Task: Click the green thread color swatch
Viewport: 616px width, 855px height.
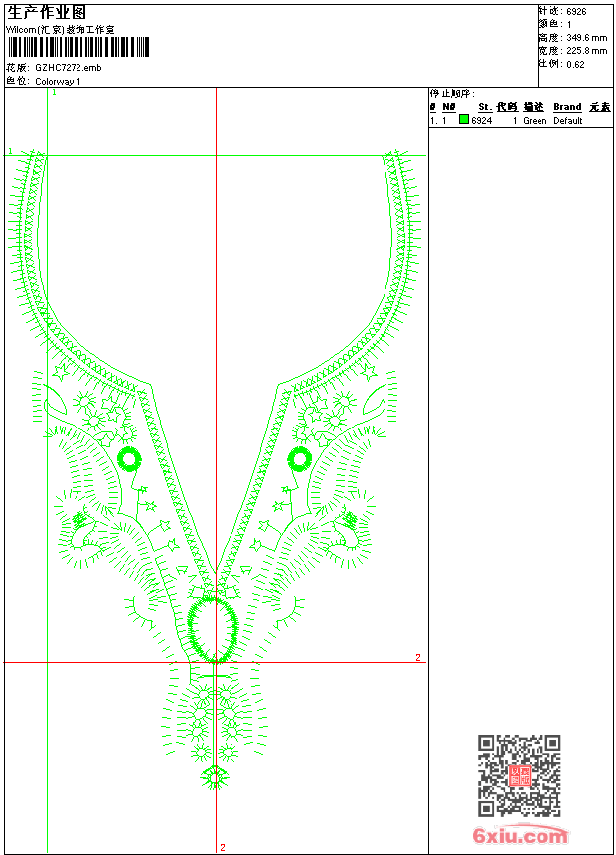Action: [464, 120]
